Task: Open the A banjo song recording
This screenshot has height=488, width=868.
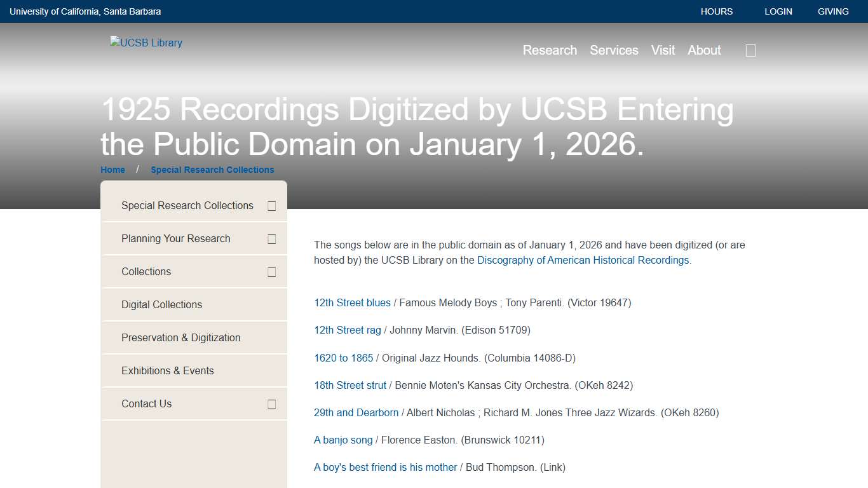Action: (x=342, y=440)
